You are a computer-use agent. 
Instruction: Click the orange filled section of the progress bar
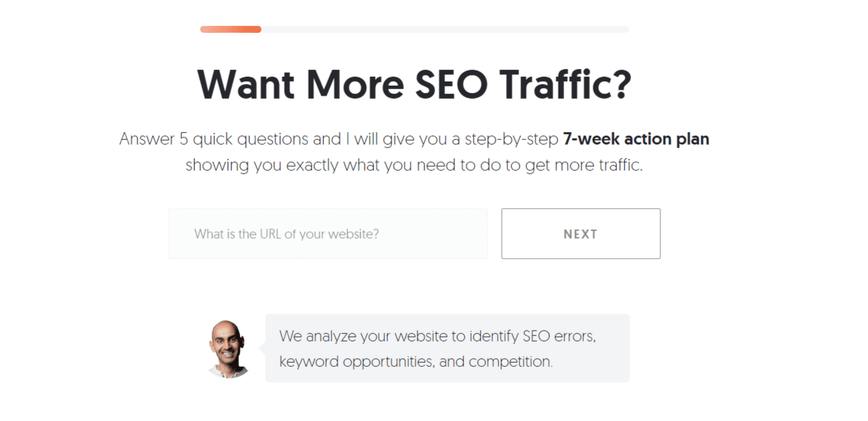(x=230, y=29)
